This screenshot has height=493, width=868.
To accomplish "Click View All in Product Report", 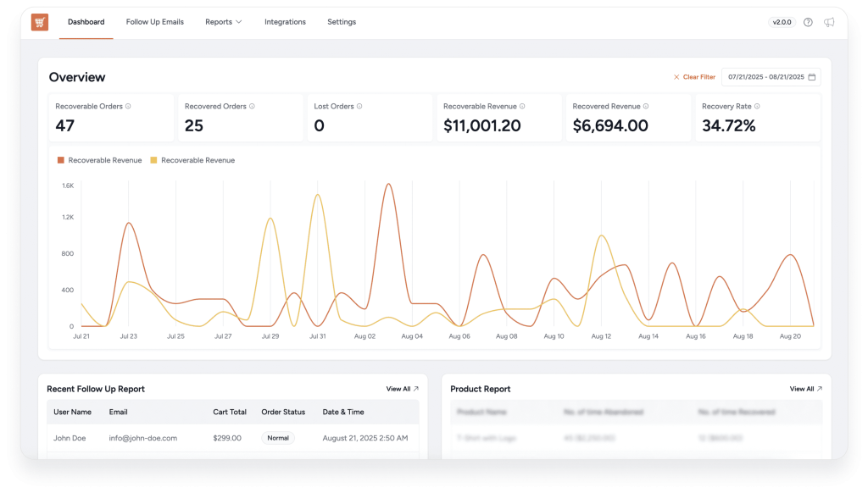I will [x=805, y=389].
